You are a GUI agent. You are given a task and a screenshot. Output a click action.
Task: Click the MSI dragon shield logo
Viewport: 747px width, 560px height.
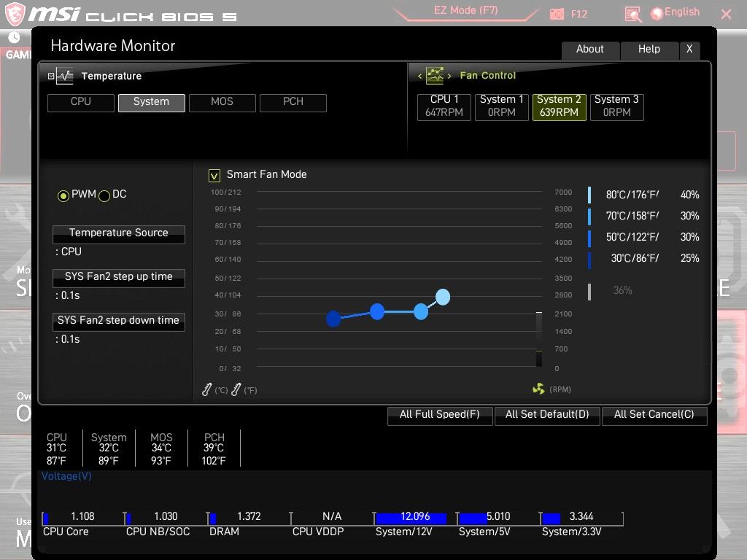(15, 13)
